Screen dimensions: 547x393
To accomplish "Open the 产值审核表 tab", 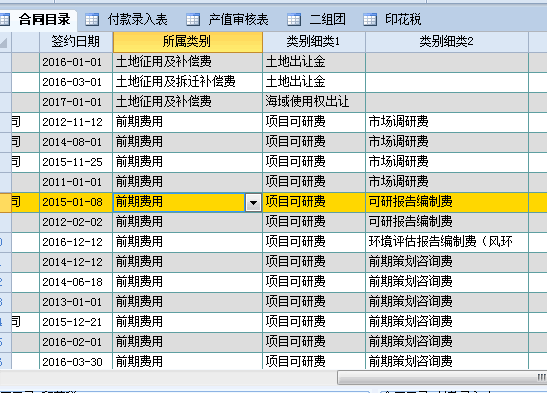I will (239, 20).
